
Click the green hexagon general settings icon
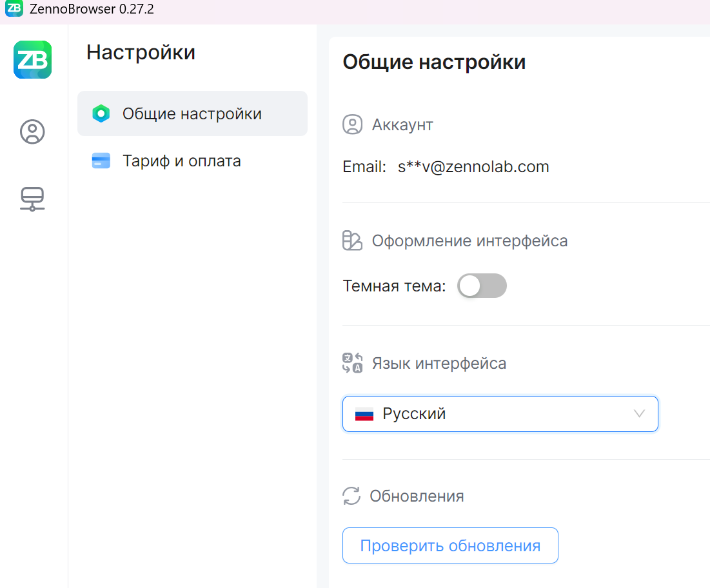(x=101, y=114)
